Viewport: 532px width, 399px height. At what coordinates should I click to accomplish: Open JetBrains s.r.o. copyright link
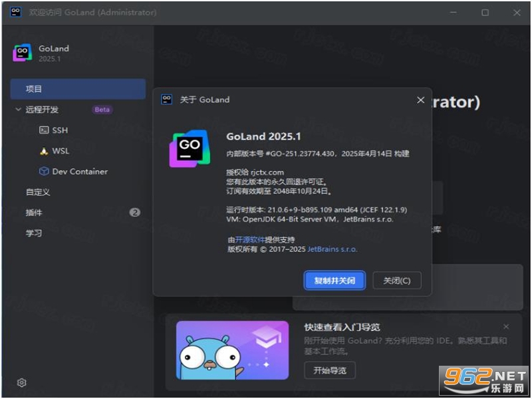(x=332, y=249)
